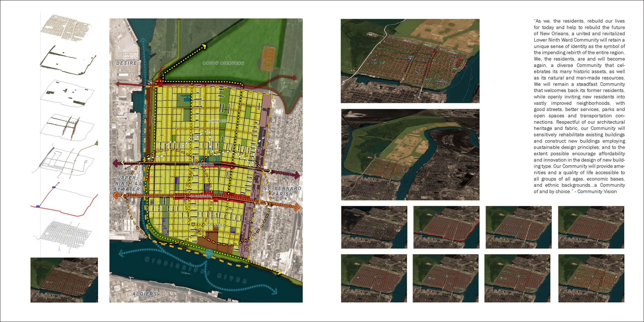
Task: Click the DORGENOIS street label
Action: click(198, 99)
